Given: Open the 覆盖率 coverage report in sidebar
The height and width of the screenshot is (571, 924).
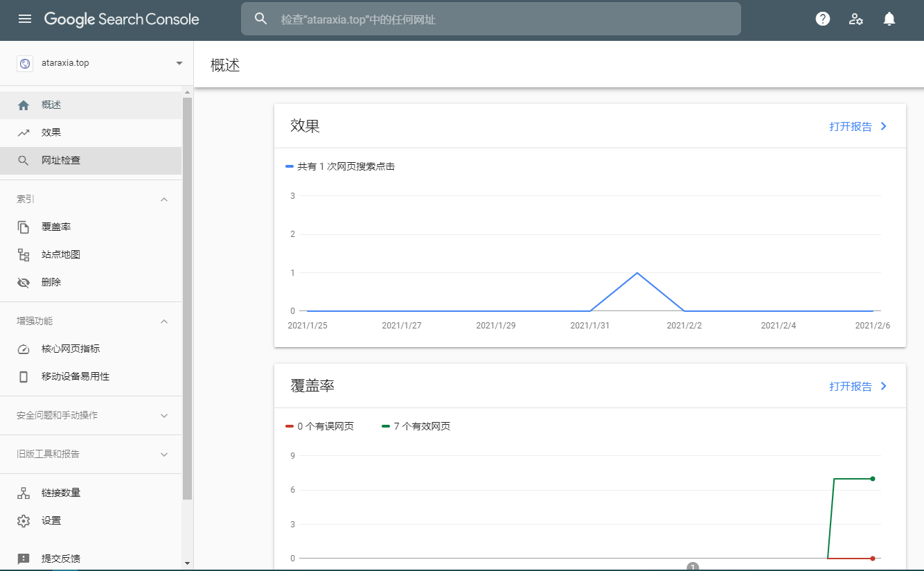Looking at the screenshot, I should click(91, 227).
